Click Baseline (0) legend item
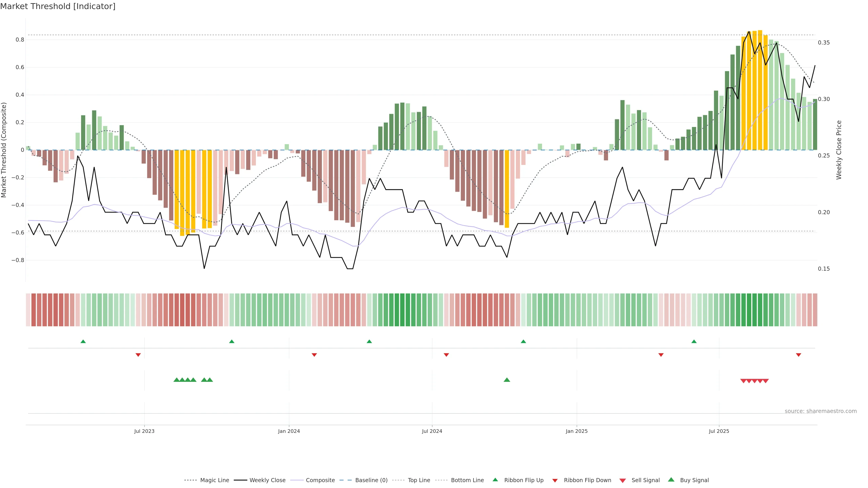This screenshot has width=868, height=488. (371, 480)
